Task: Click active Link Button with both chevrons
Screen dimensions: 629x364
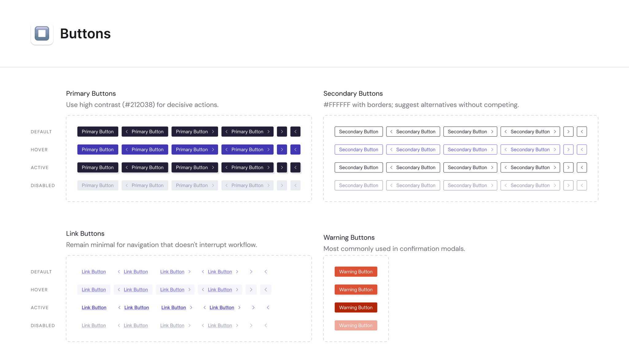Action: point(222,308)
